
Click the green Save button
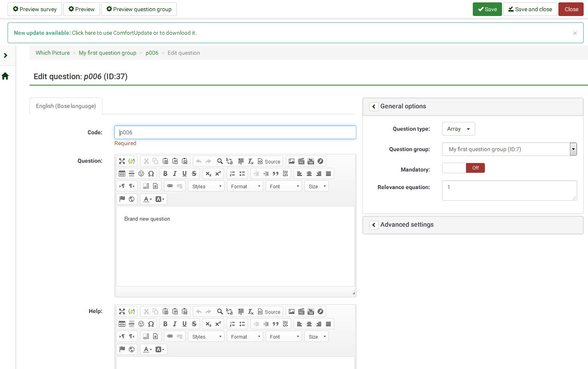(487, 9)
